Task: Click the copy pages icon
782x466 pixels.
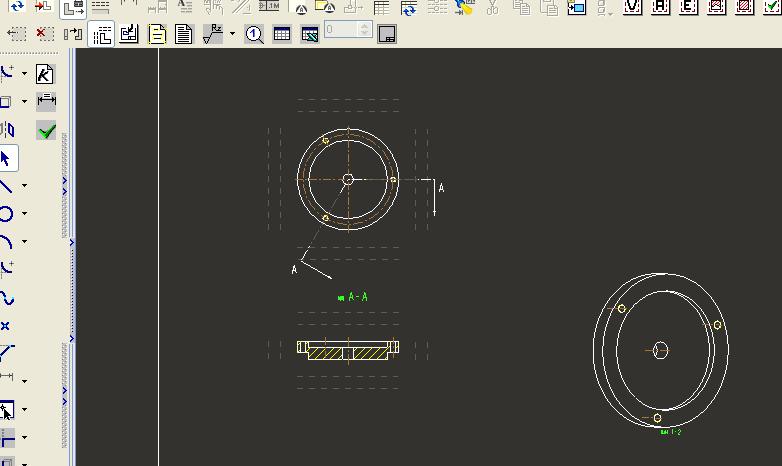Action: point(522,7)
